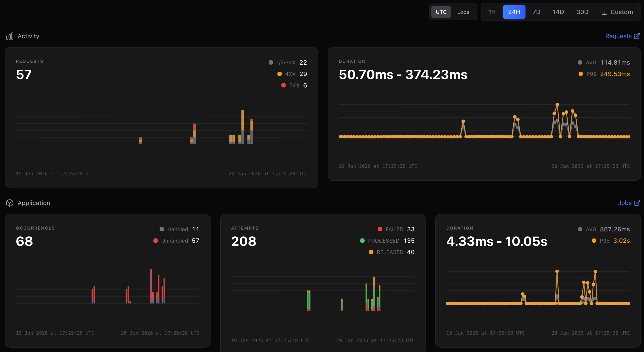Click the external-link icon next to Jobs
This screenshot has width=644, height=352.
[x=637, y=203]
